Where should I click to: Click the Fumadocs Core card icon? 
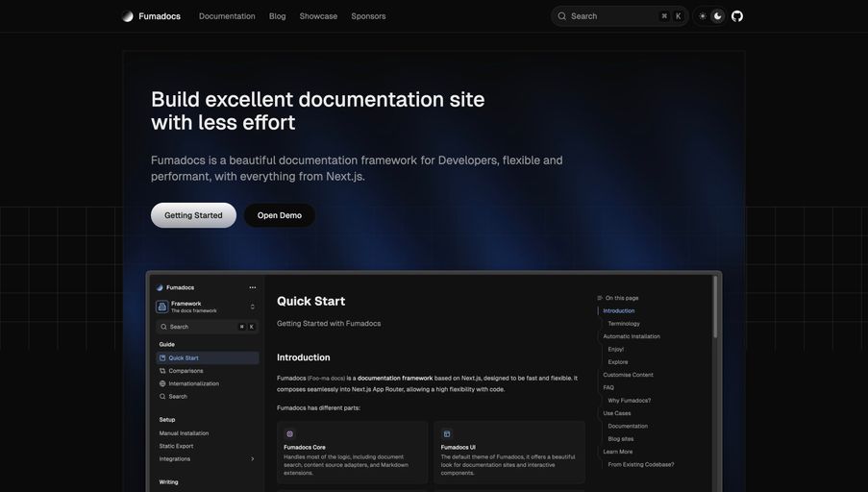coord(289,434)
